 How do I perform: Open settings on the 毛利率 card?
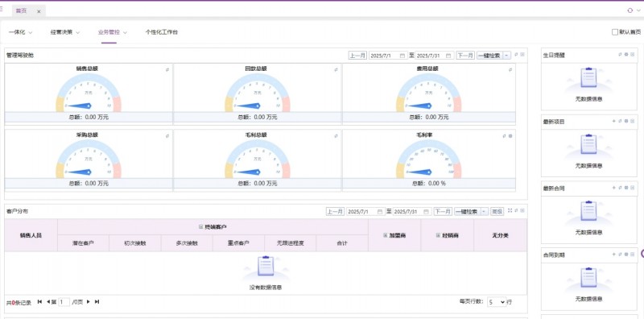coord(510,136)
